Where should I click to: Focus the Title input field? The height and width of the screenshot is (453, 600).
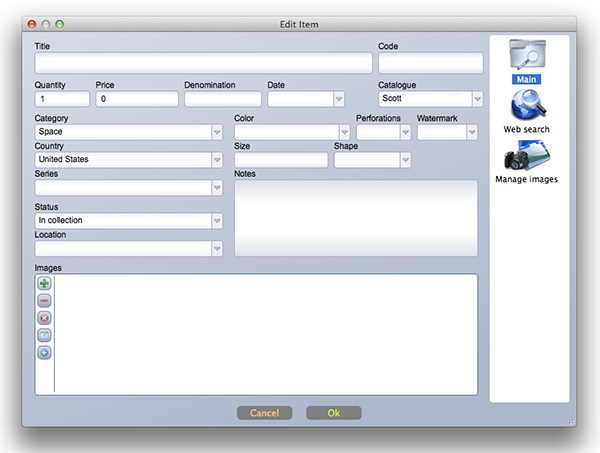coord(203,63)
